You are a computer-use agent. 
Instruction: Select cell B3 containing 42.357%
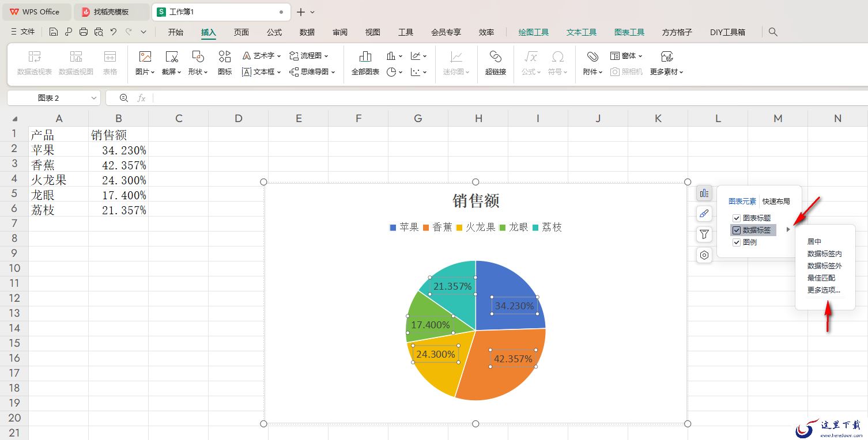[118, 165]
